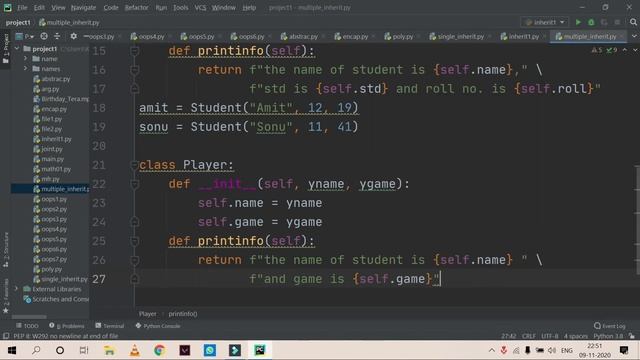The height and width of the screenshot is (360, 640).
Task: Open UTF-8 file encoding selector
Action: [549, 336]
